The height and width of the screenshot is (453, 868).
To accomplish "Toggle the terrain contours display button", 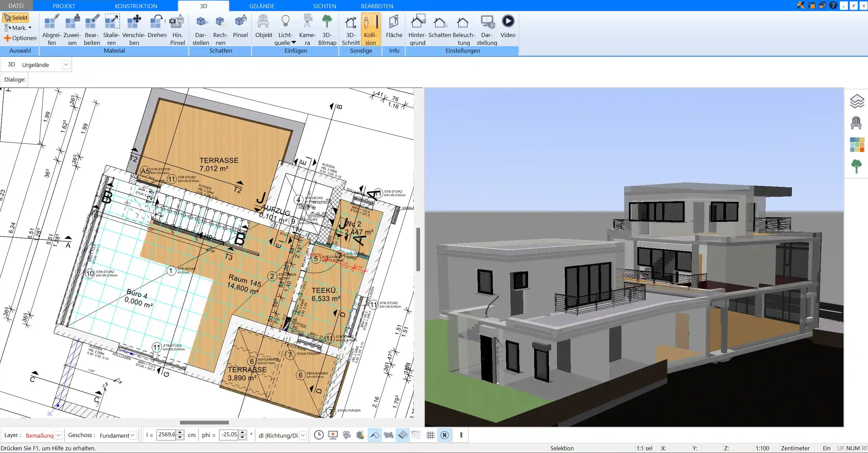I will click(416, 435).
